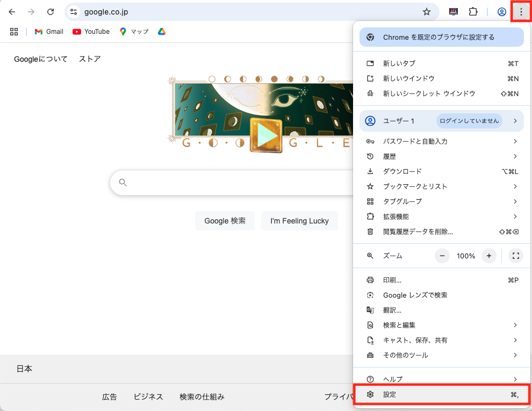Reload the page with the refresh icon
The width and height of the screenshot is (532, 411).
pyautogui.click(x=51, y=12)
